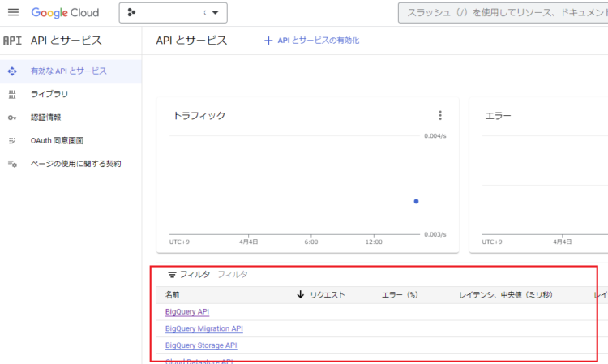Sort by the 名前 column header
The image size is (608, 364).
click(172, 295)
